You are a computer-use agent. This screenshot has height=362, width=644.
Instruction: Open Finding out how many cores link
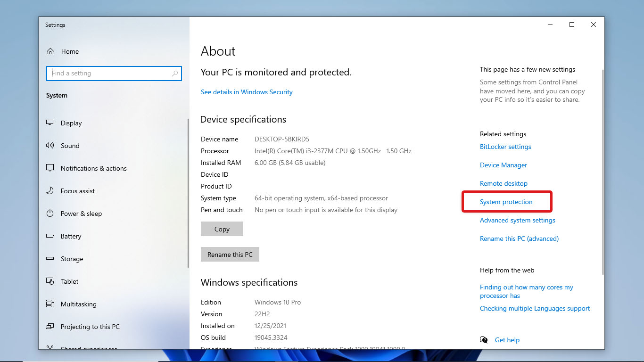527,291
